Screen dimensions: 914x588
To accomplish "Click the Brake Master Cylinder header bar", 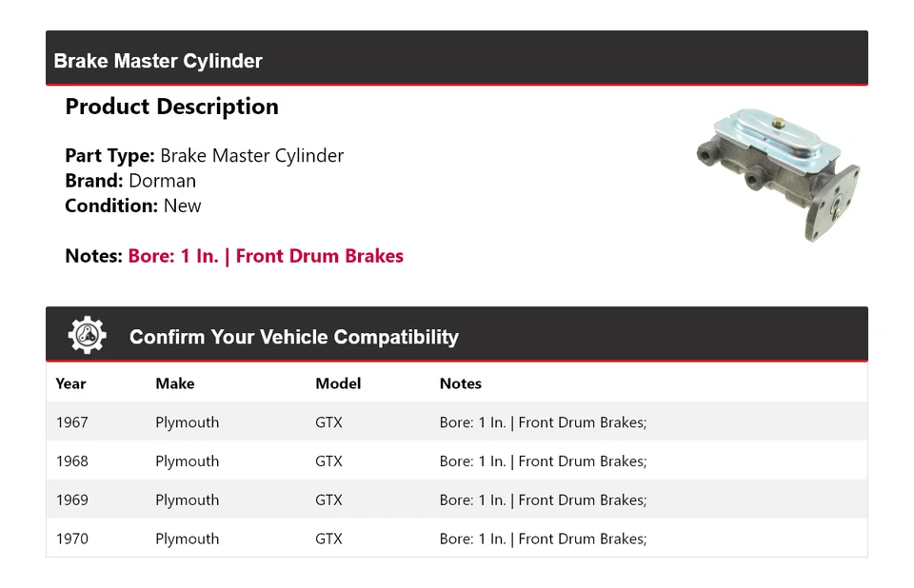I will pyautogui.click(x=456, y=59).
